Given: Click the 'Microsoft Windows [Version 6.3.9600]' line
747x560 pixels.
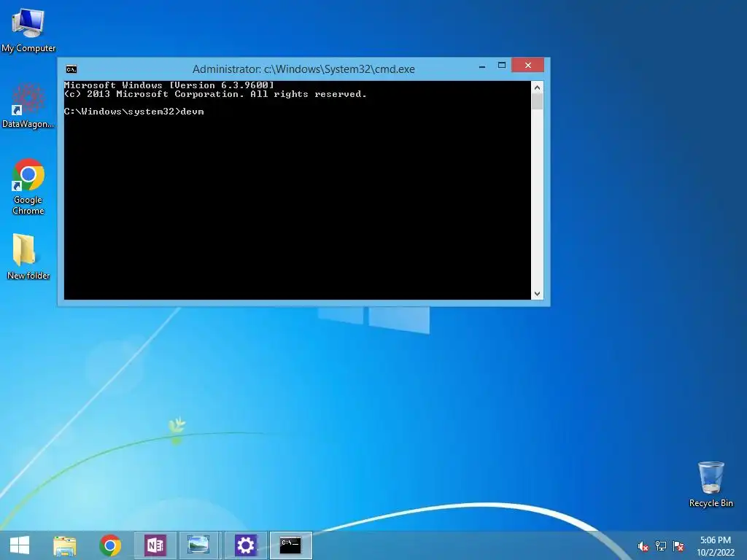Looking at the screenshot, I should (x=169, y=85).
